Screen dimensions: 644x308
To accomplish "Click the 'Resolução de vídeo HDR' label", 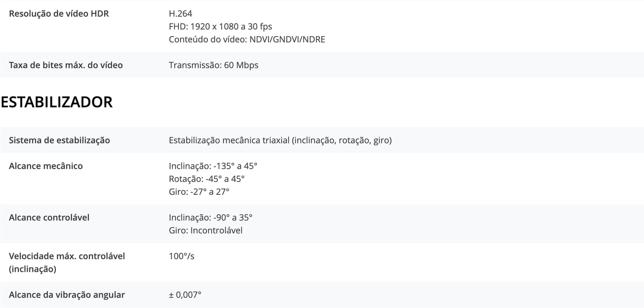I will click(59, 14).
